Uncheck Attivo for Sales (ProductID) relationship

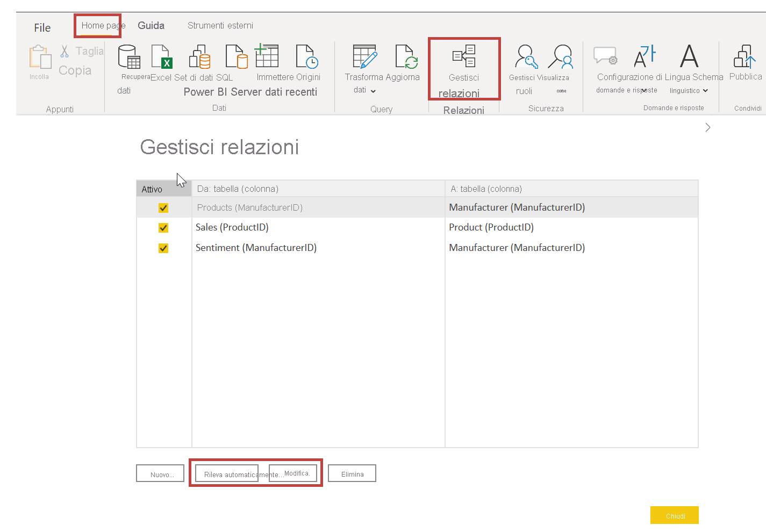163,228
